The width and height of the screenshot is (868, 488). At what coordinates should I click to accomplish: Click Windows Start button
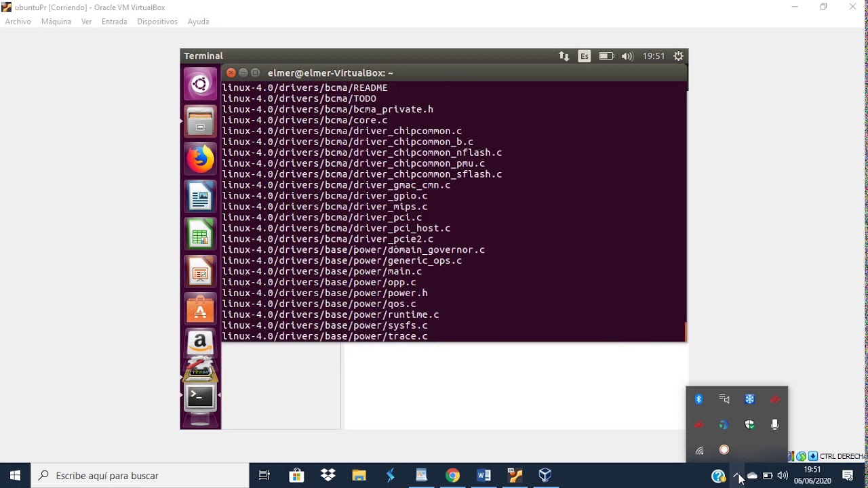(x=16, y=476)
